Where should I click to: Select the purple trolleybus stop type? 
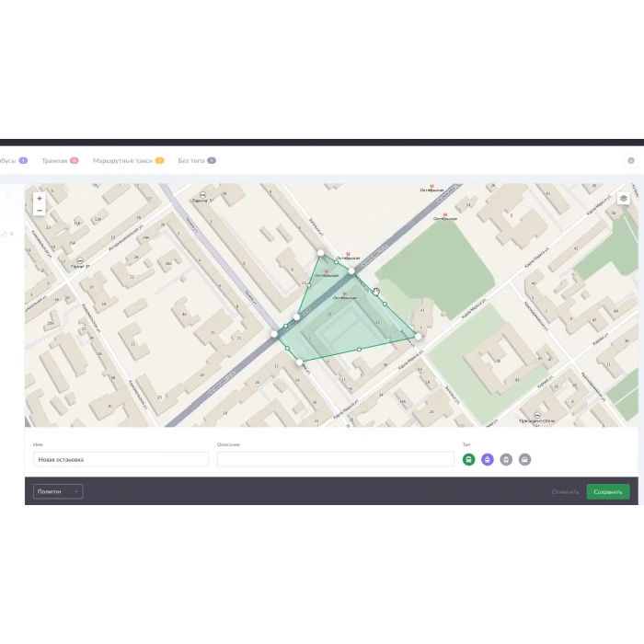coord(488,459)
